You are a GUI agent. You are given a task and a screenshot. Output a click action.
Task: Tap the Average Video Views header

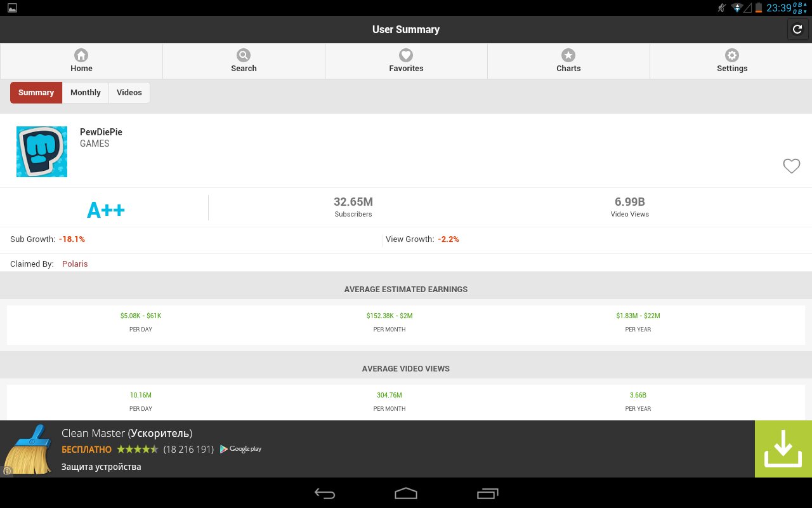tap(406, 369)
